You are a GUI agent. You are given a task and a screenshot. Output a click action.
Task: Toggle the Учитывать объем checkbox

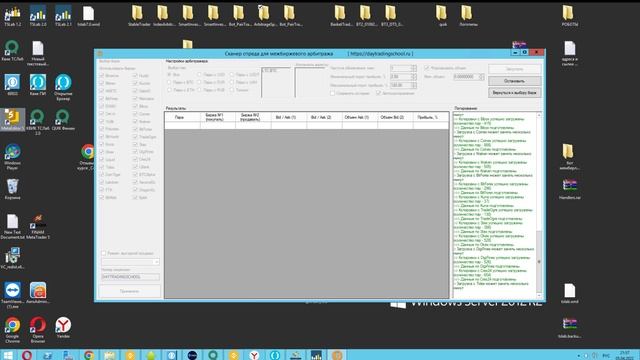(x=427, y=68)
